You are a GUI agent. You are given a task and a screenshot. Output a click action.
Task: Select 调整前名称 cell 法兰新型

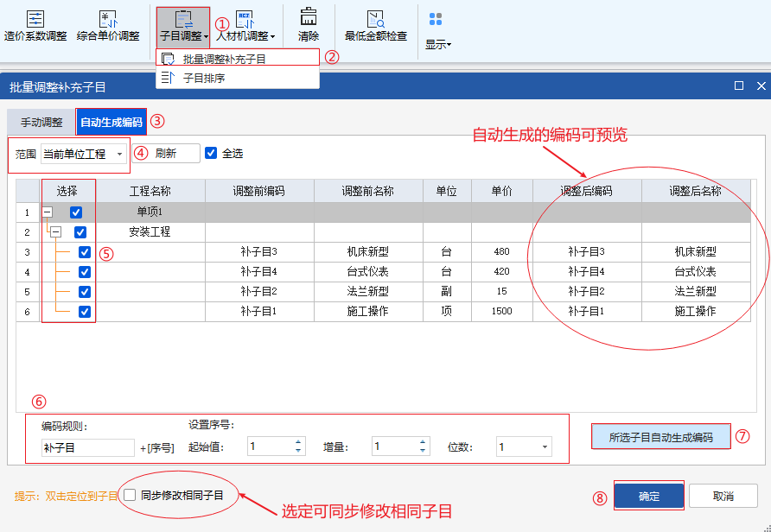(368, 292)
